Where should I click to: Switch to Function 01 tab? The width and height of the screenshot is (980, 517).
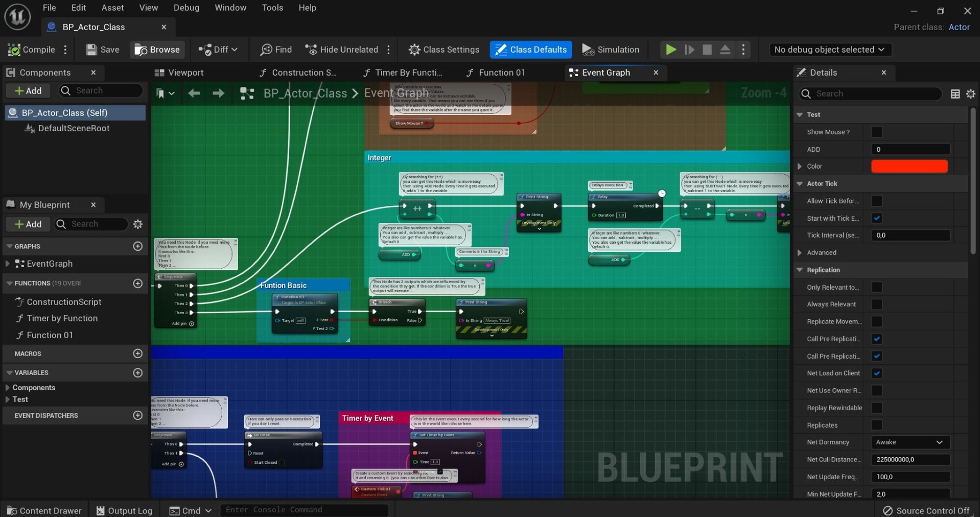[496, 73]
